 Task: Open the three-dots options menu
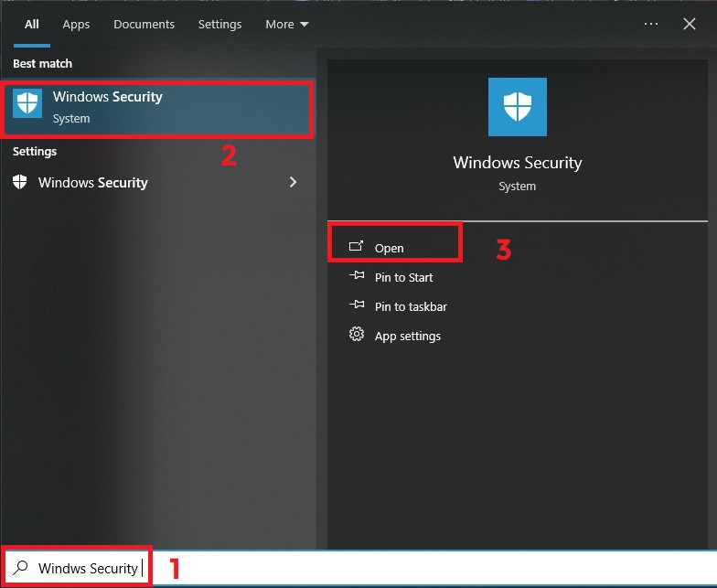coord(651,24)
